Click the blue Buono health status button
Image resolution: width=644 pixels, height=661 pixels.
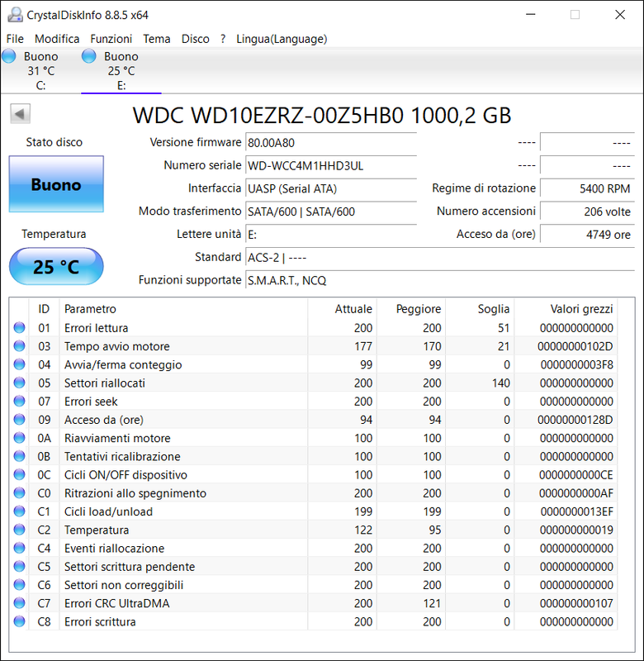coord(56,183)
